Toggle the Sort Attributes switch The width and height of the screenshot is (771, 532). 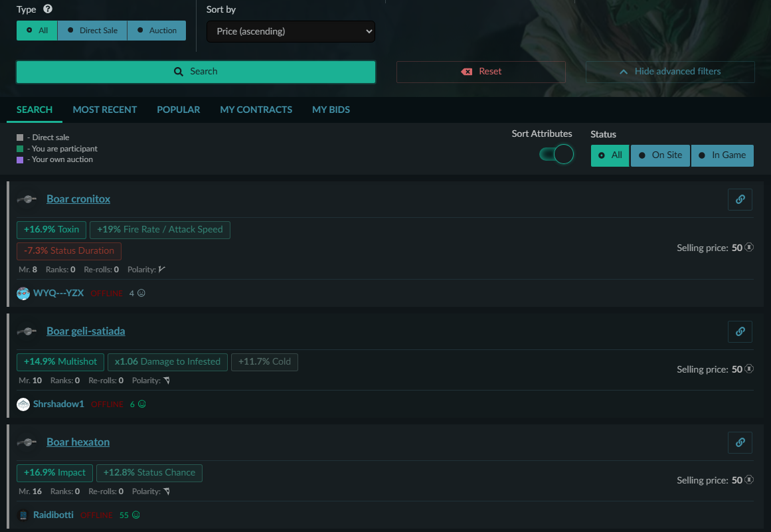pyautogui.click(x=556, y=154)
